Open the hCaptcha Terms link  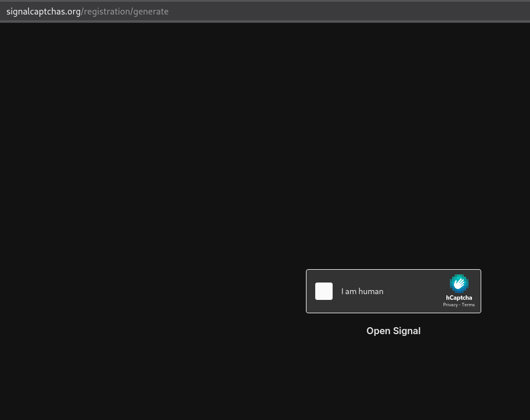[x=468, y=305]
